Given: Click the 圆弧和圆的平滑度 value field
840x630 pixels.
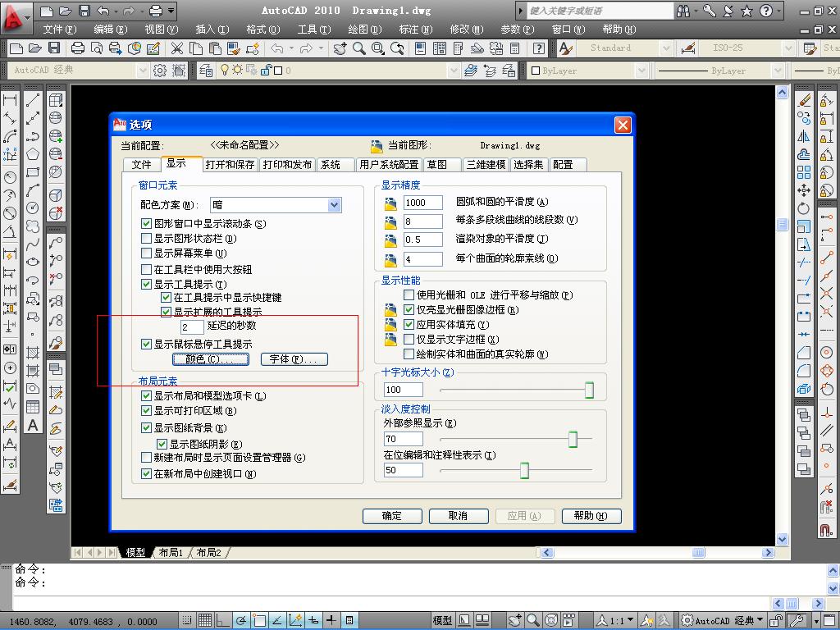Looking at the screenshot, I should (x=423, y=203).
